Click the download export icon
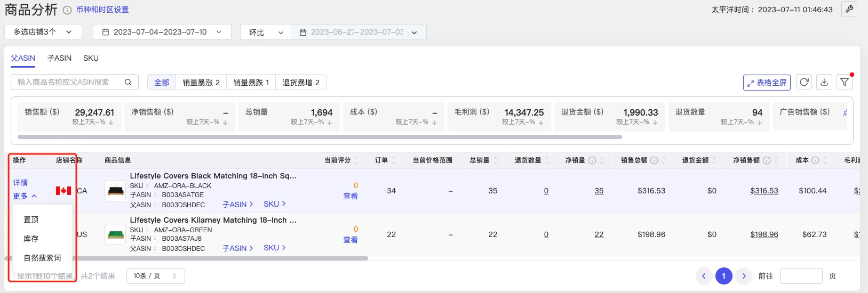868x293 pixels. (824, 82)
